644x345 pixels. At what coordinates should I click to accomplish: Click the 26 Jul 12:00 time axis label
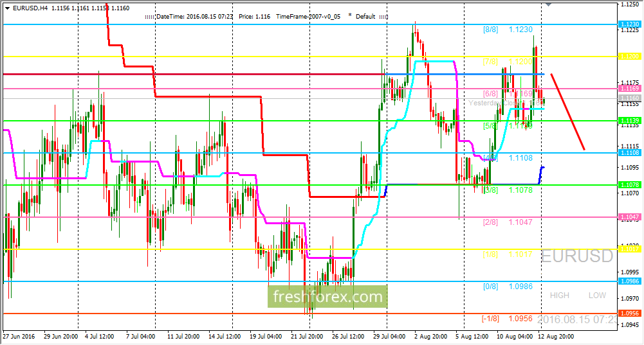click(x=348, y=337)
